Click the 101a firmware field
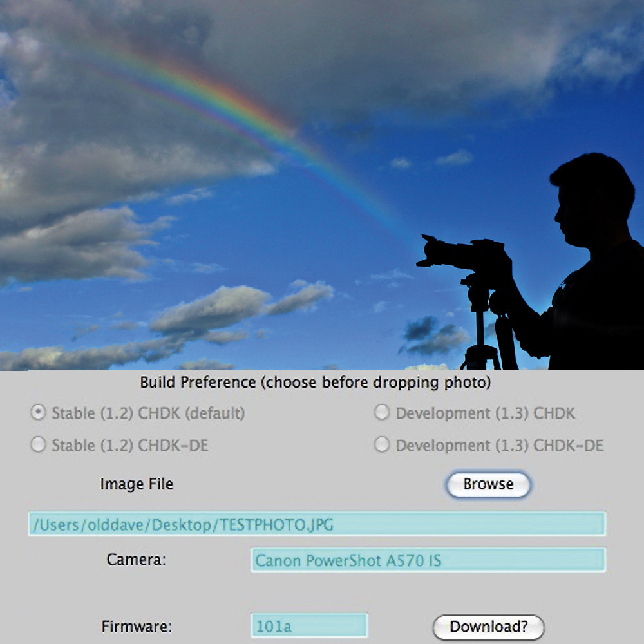Image resolution: width=644 pixels, height=644 pixels. [309, 626]
